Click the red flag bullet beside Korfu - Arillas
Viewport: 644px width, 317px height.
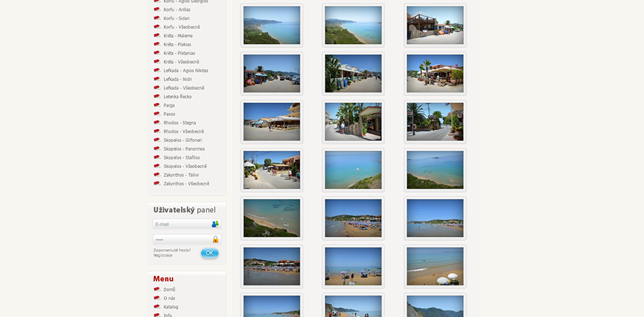pyautogui.click(x=157, y=9)
